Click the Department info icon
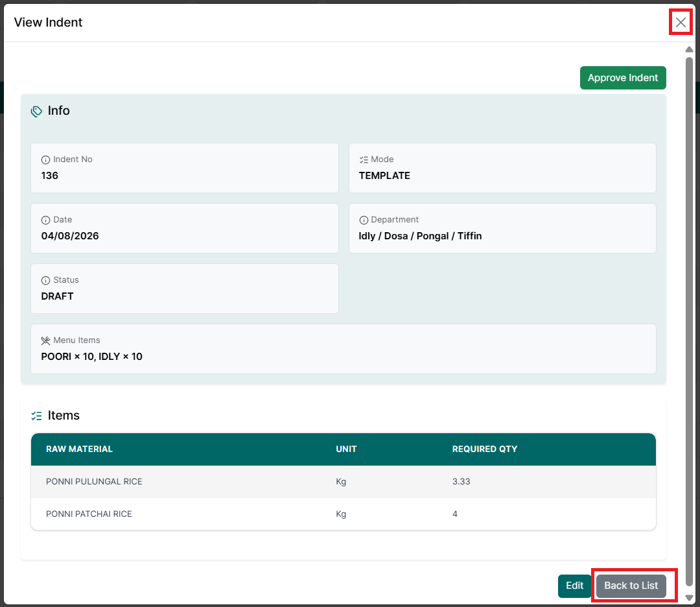This screenshot has width=700, height=607. [364, 220]
